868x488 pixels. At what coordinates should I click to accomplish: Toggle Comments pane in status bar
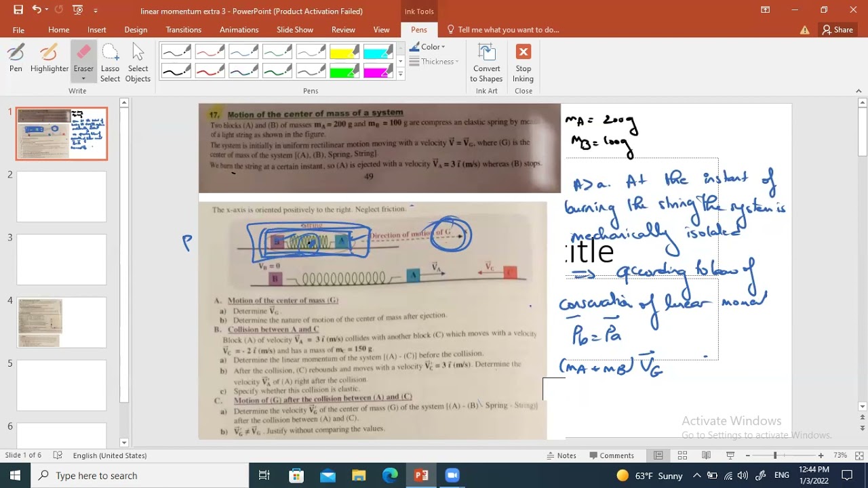tap(612, 455)
